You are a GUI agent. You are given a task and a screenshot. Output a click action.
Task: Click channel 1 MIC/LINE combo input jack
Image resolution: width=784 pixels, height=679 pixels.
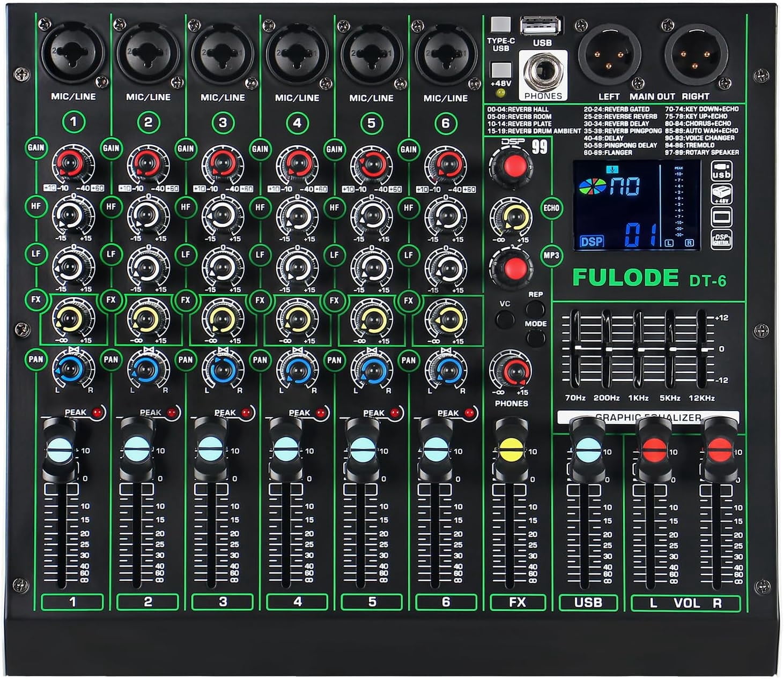[73, 54]
